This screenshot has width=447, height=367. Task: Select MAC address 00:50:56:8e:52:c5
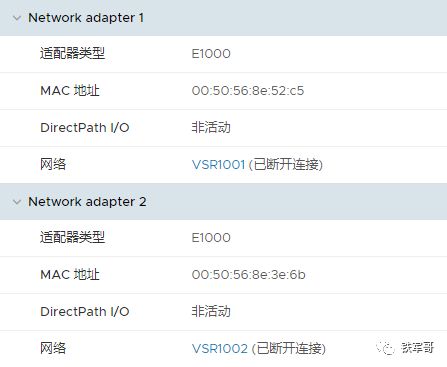[248, 91]
